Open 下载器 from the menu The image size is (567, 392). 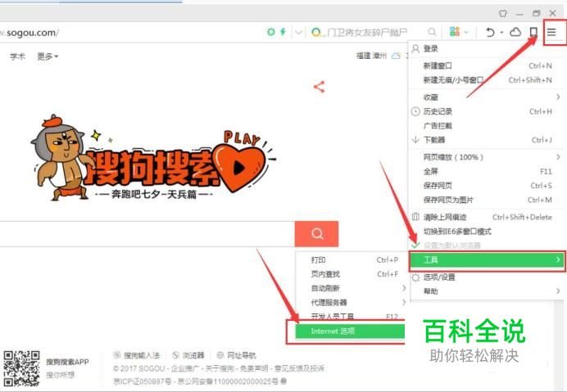(x=487, y=140)
